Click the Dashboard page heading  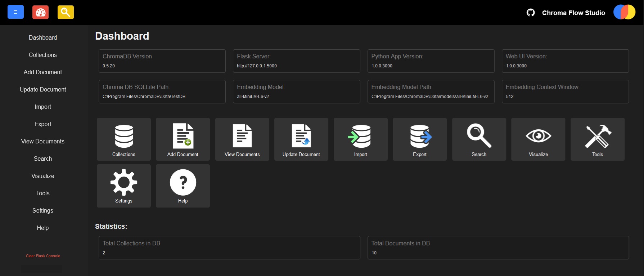click(x=122, y=36)
